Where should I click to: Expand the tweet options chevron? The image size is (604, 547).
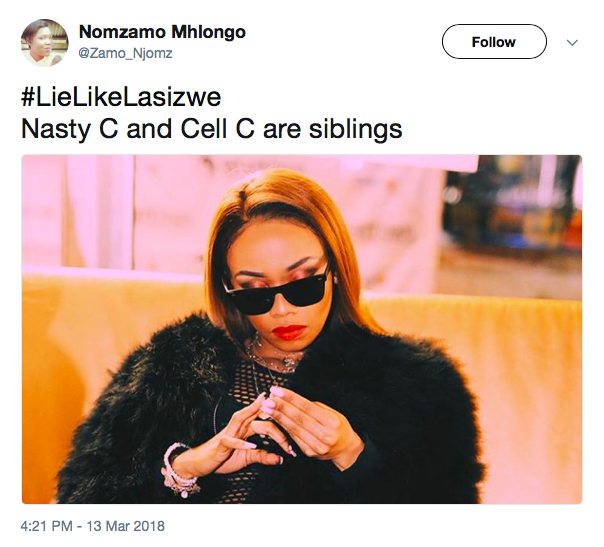point(572,42)
